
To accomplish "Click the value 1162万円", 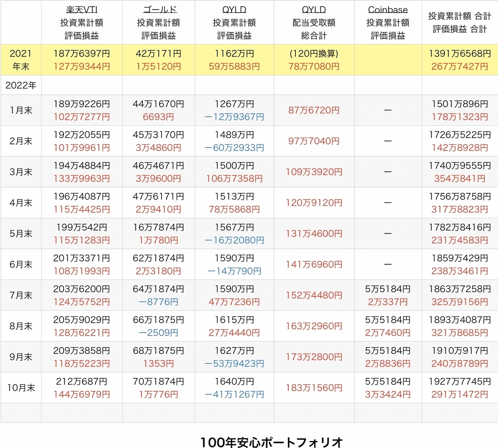I will tap(234, 54).
